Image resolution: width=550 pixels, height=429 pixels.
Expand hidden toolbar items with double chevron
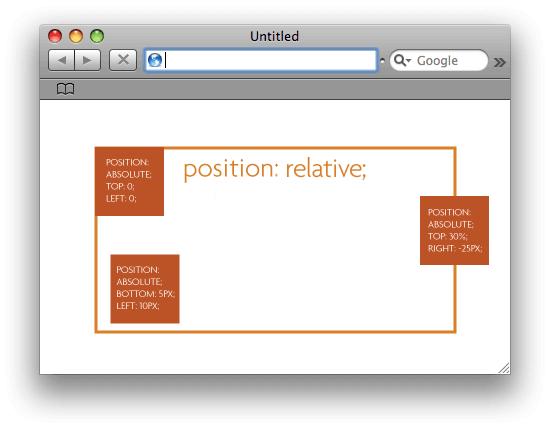coord(499,62)
